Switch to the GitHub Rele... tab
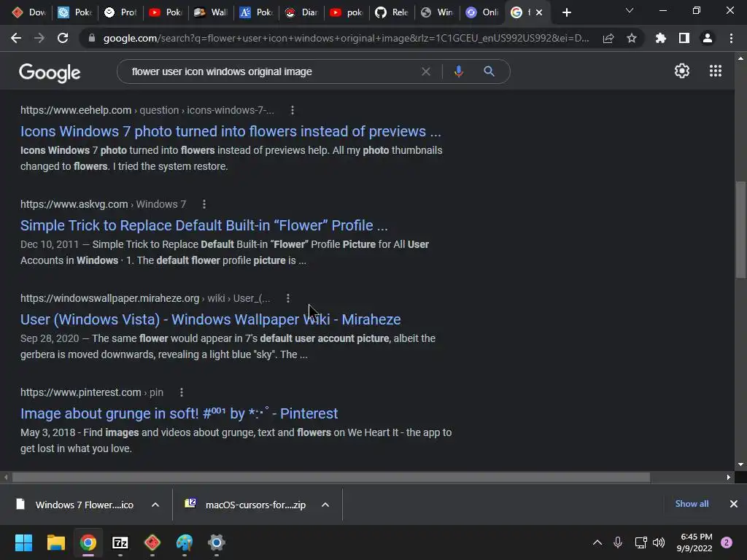Image resolution: width=747 pixels, height=560 pixels. [392, 12]
